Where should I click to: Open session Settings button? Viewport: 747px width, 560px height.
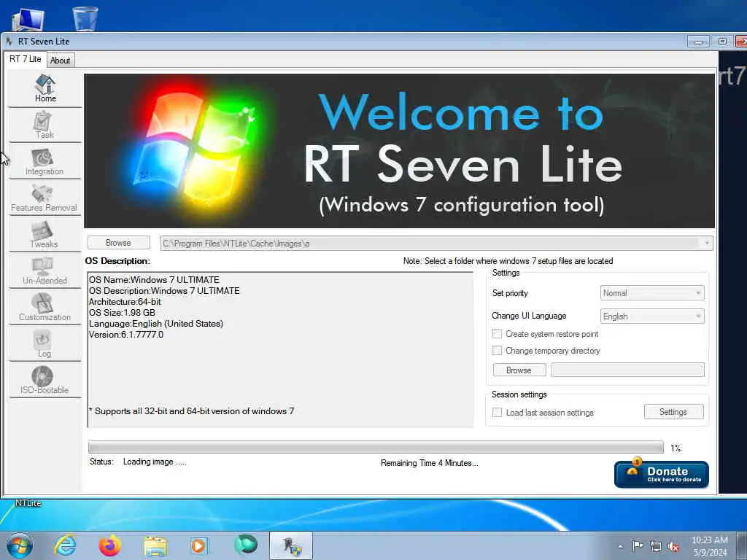pos(673,412)
